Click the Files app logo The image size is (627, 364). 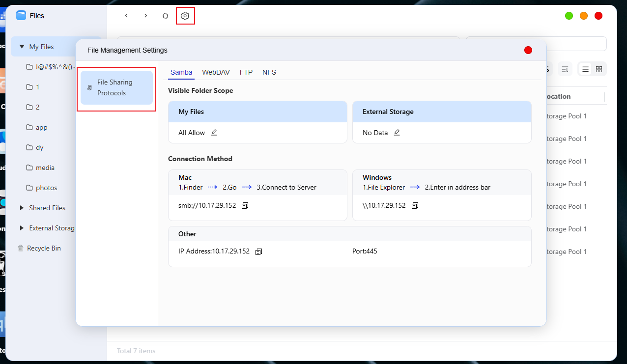click(21, 15)
